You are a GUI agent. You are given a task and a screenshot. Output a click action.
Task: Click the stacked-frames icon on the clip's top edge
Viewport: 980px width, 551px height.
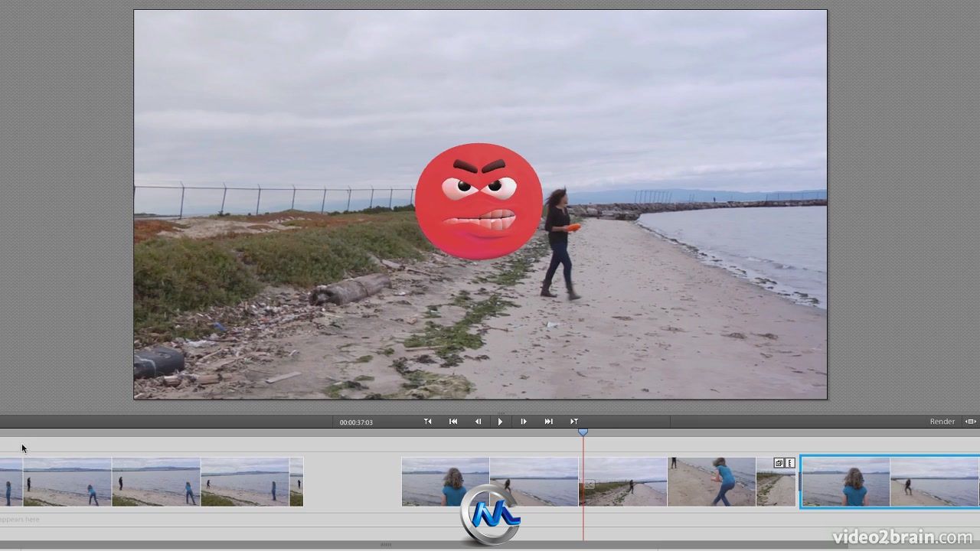pyautogui.click(x=779, y=463)
